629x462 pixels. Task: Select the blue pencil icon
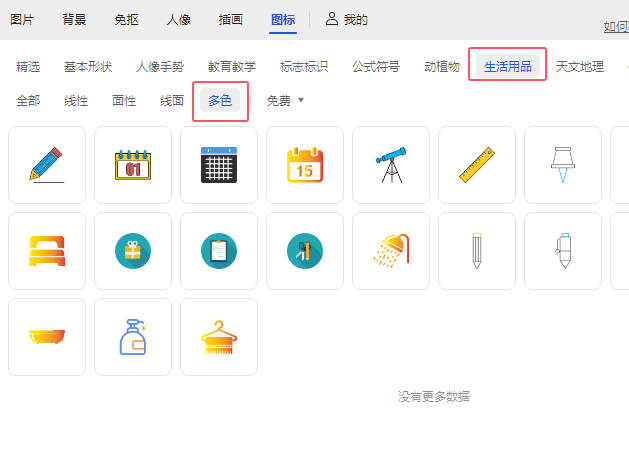(x=47, y=165)
